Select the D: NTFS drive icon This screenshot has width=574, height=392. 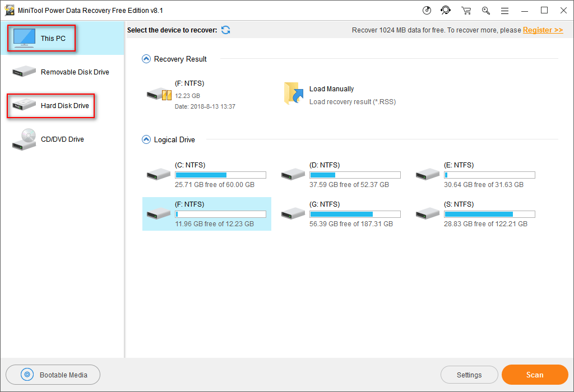293,174
